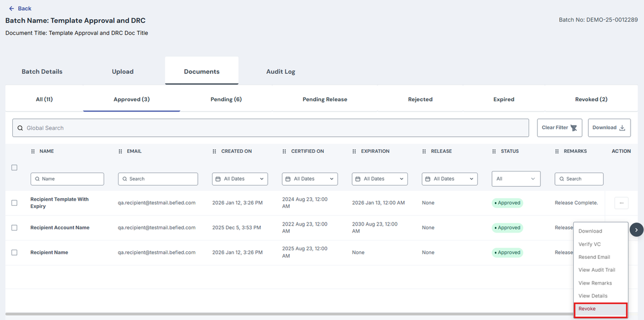Choose Revoke from the action menu
Viewport: 644px width, 320px height.
click(x=601, y=309)
